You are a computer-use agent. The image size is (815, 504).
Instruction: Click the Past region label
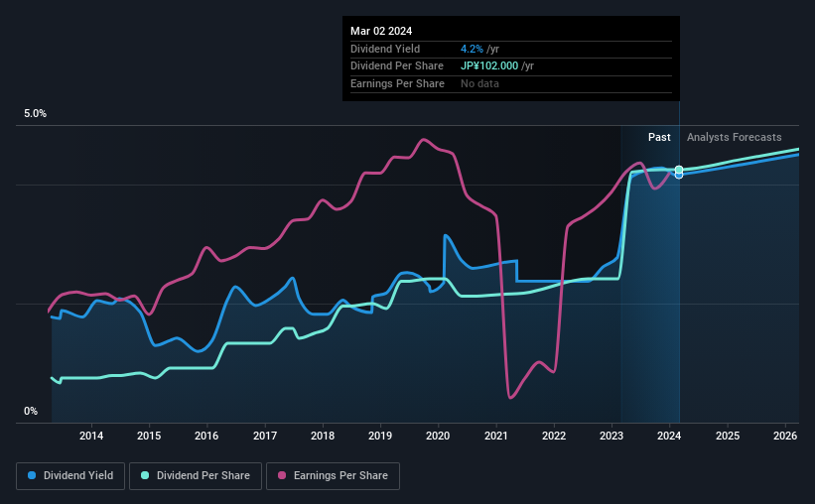pos(659,137)
